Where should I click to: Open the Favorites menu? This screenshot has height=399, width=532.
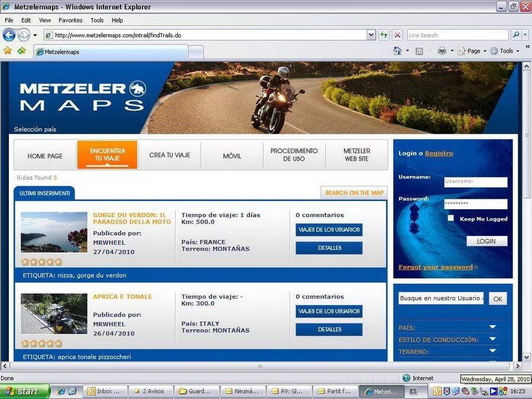click(x=70, y=20)
